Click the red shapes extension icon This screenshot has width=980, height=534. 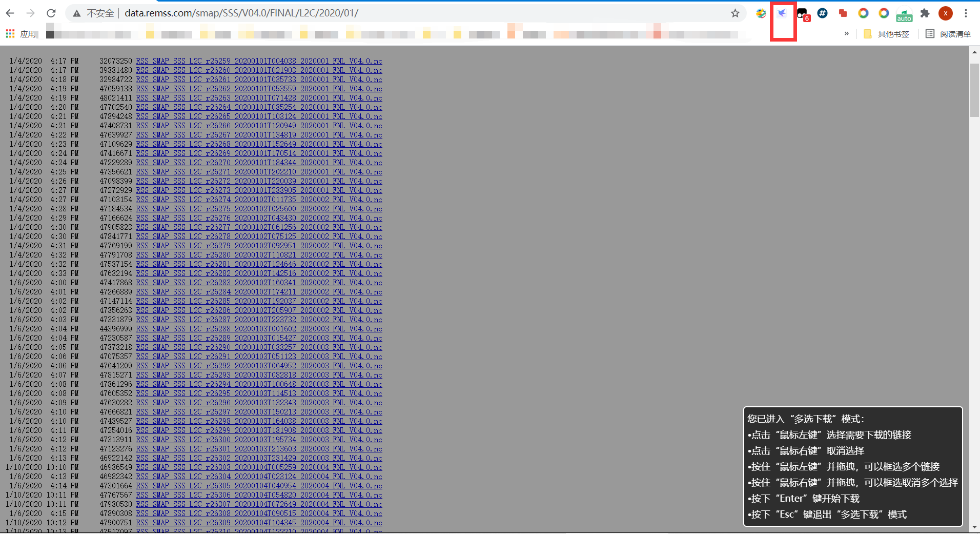point(842,13)
